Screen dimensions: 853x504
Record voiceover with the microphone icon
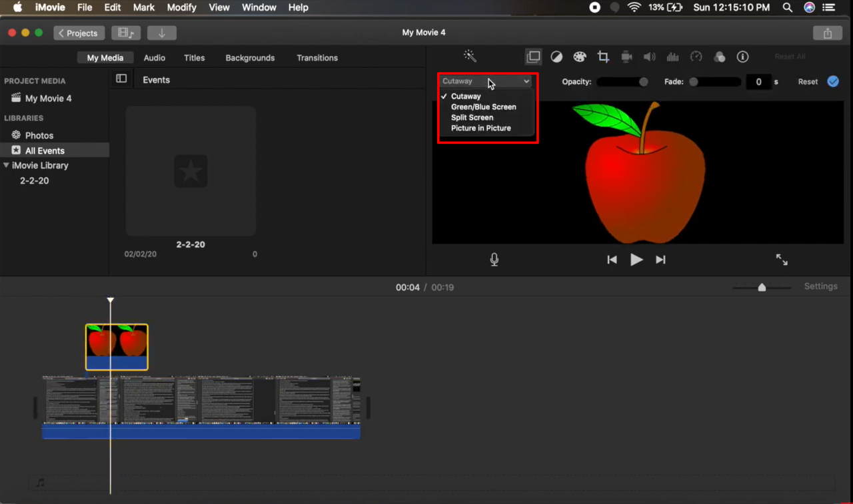tap(494, 260)
